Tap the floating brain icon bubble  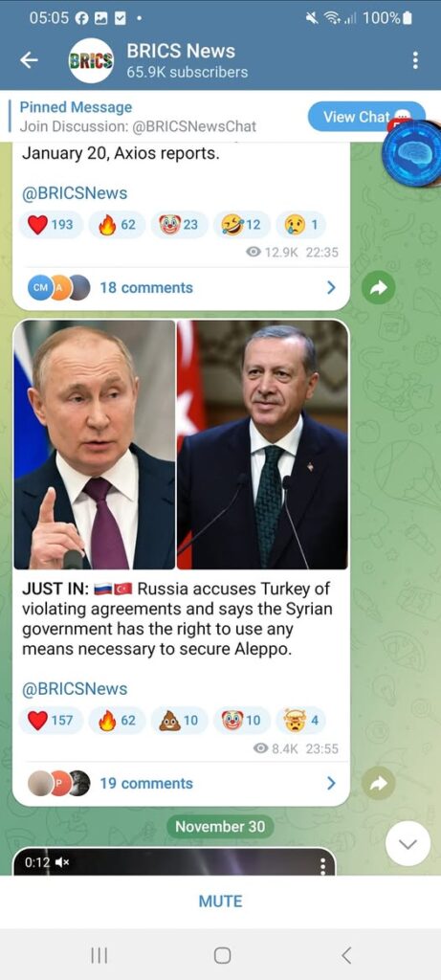click(x=412, y=153)
